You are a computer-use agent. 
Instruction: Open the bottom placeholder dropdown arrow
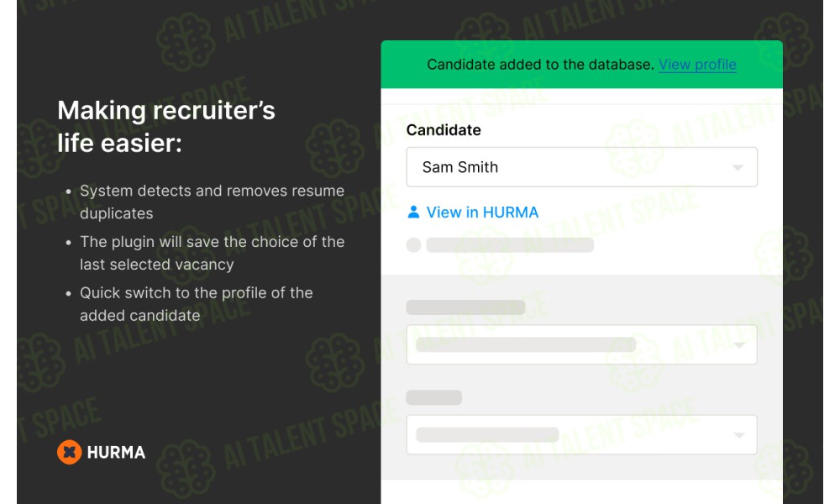click(738, 435)
